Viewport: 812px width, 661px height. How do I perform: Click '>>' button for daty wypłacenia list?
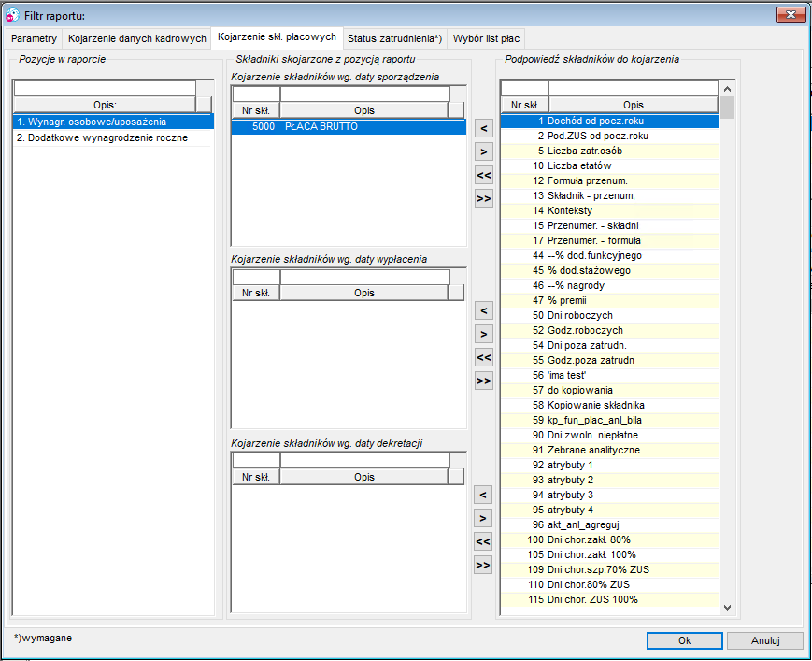[x=484, y=381]
